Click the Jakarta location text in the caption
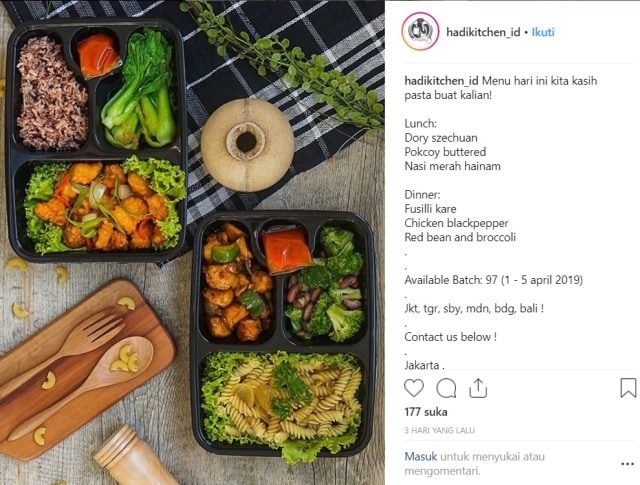 tap(424, 365)
